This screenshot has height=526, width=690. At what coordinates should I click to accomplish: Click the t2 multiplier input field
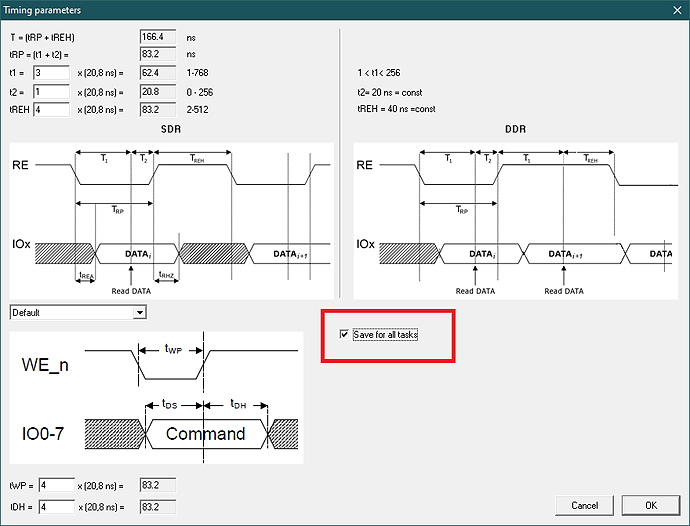[x=51, y=92]
